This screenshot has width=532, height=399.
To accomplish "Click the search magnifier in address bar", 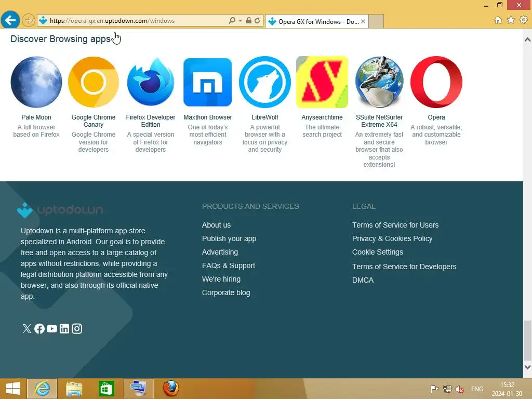I will [232, 20].
